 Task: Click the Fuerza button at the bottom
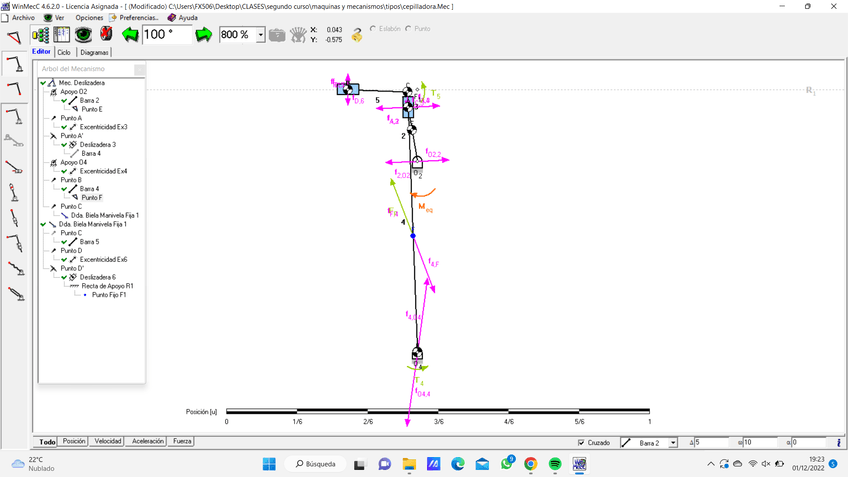point(181,441)
